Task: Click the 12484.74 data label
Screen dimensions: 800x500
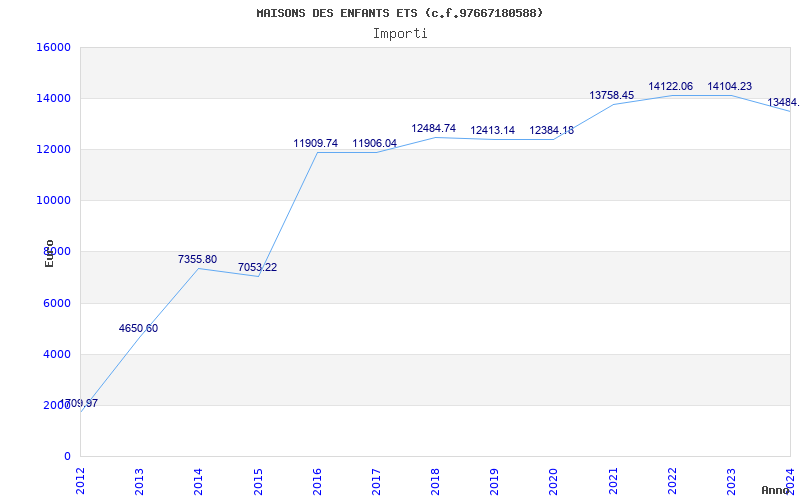Action: pos(434,128)
